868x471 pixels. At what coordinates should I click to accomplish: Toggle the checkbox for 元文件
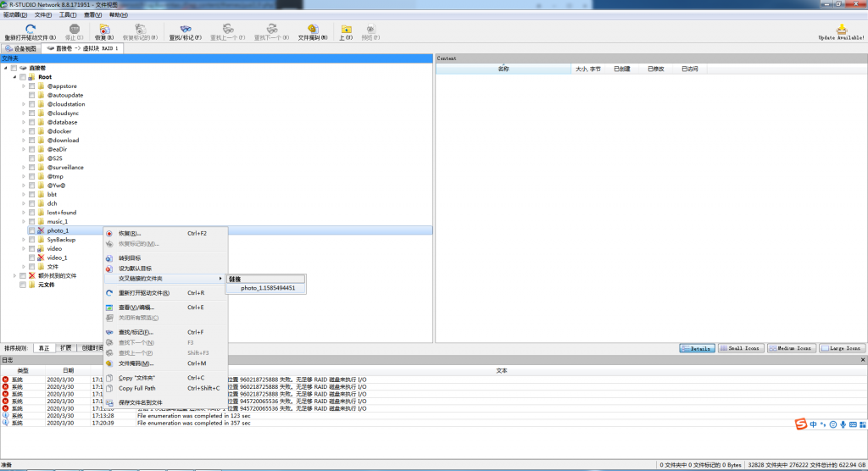coord(24,285)
